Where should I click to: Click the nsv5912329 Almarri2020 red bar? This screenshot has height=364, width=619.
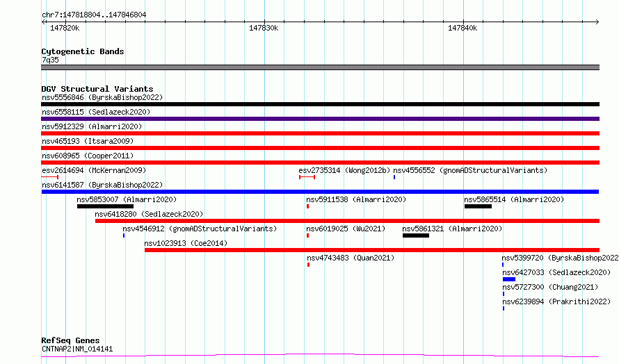pos(320,133)
